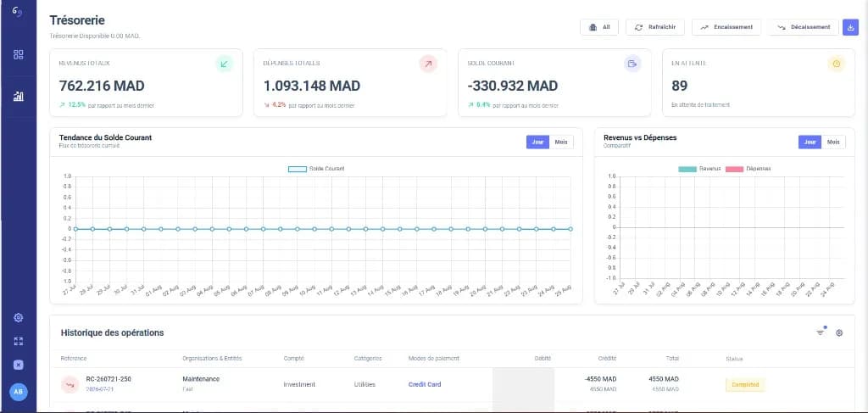The height and width of the screenshot is (413, 868).
Task: Open the analytics chart icon in sidebar
Action: tap(19, 97)
